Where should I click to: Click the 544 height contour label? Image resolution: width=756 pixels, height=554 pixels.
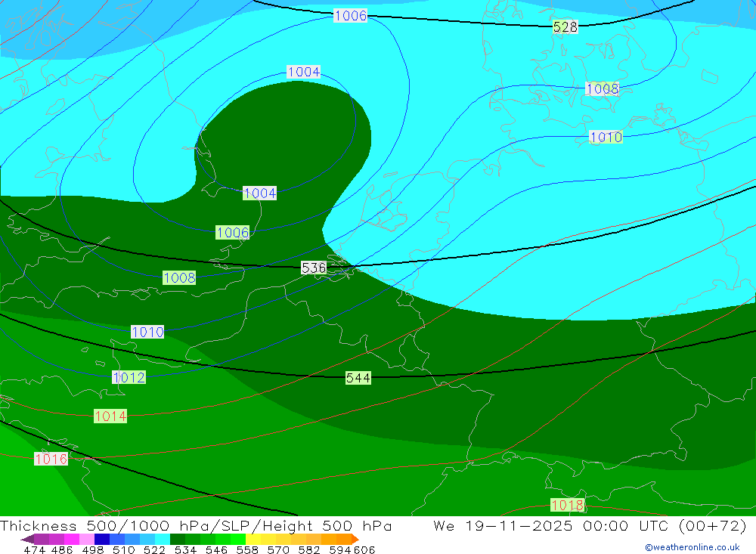358,378
